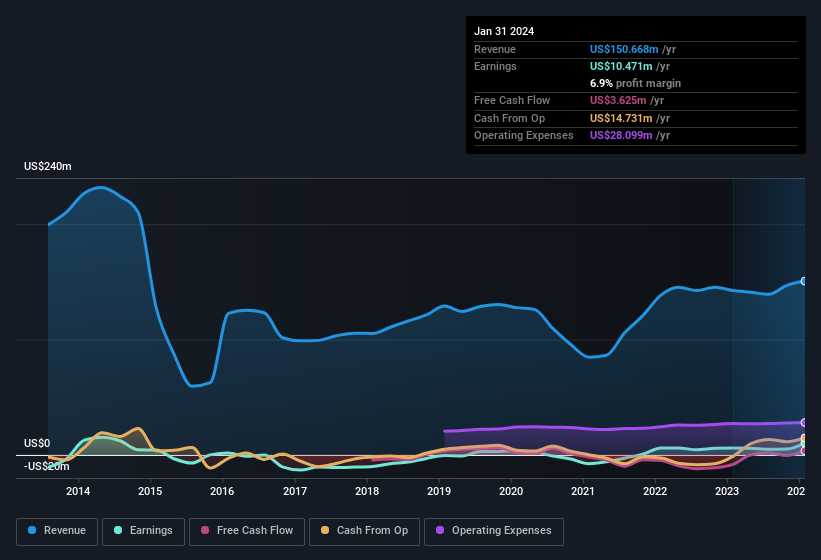The height and width of the screenshot is (560, 821).
Task: Click the US$14.731m cash from op value
Action: click(621, 118)
